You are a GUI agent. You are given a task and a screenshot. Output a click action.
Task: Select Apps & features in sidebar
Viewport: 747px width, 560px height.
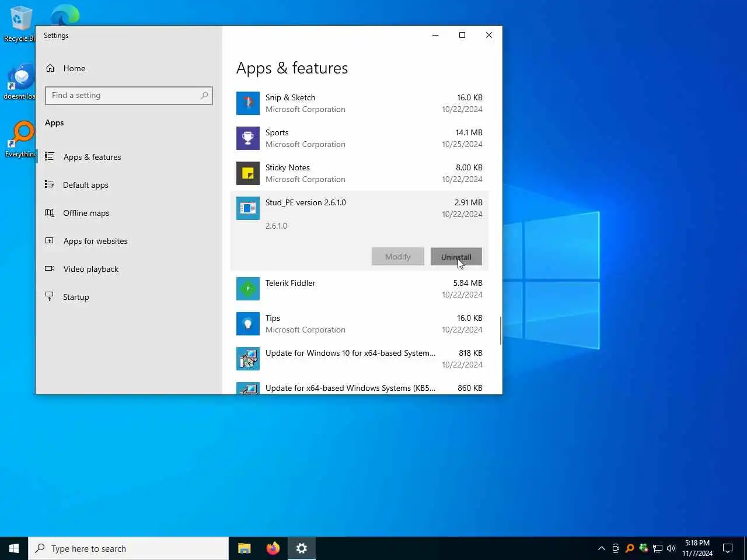pyautogui.click(x=92, y=157)
